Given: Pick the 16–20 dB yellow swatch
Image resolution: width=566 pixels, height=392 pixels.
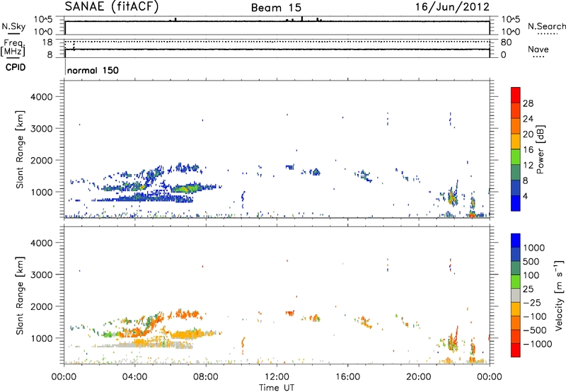Looking at the screenshot, I should pos(516,142).
